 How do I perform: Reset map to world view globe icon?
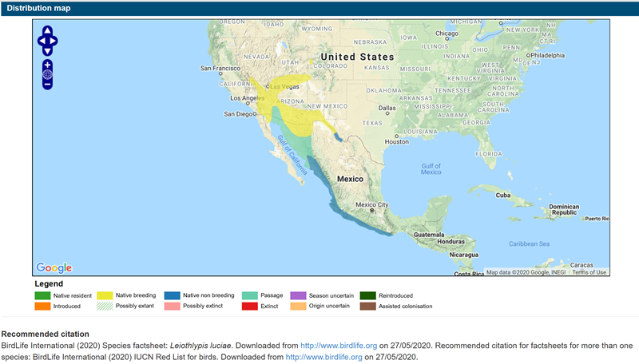[x=47, y=75]
